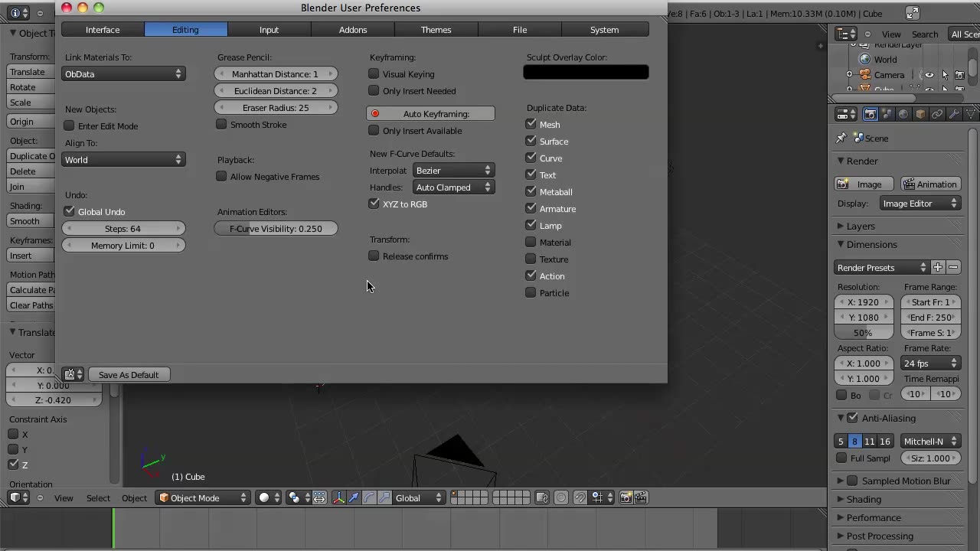This screenshot has height=551, width=980.
Task: Open the World properties tab icon
Action: 903,114
